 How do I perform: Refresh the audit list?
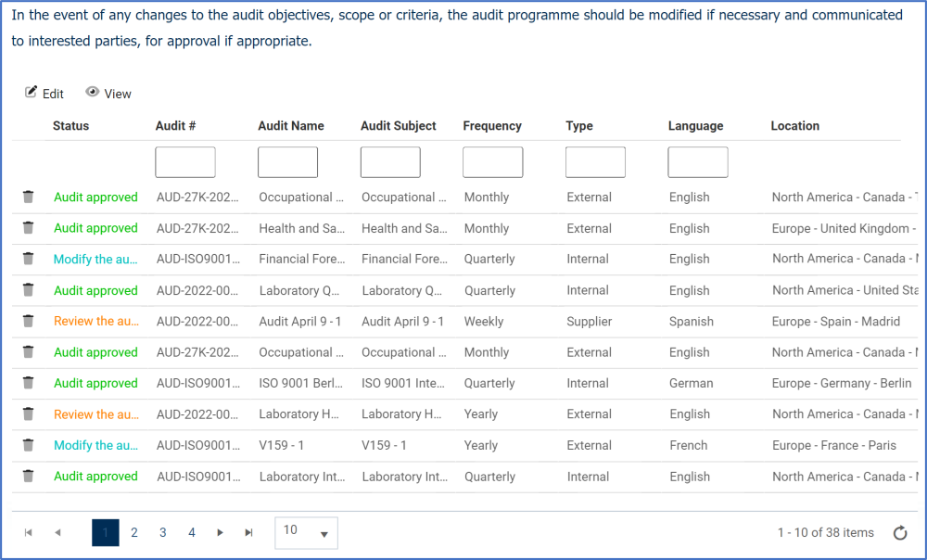(899, 532)
